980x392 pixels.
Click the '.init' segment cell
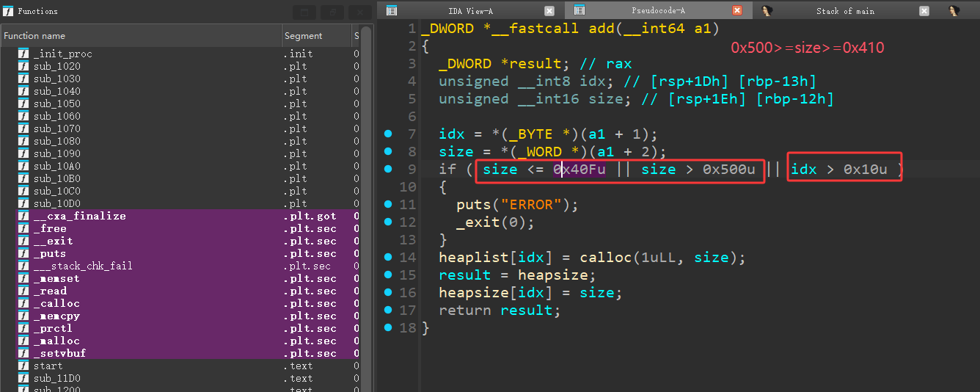pos(298,54)
